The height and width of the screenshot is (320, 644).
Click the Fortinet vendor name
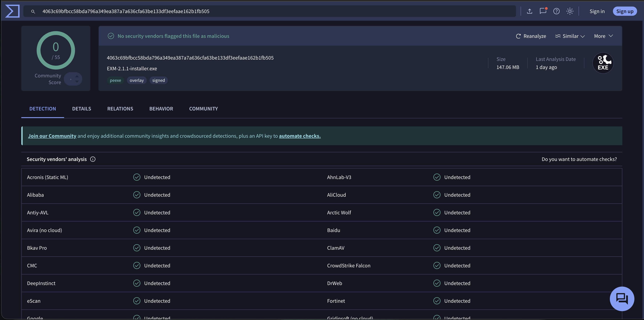tap(336, 301)
